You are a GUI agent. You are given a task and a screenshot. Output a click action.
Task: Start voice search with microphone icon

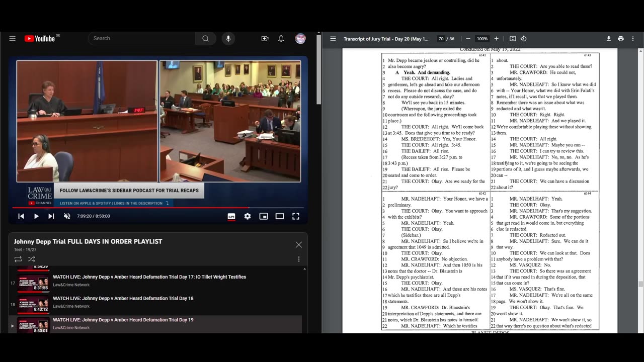[228, 39]
